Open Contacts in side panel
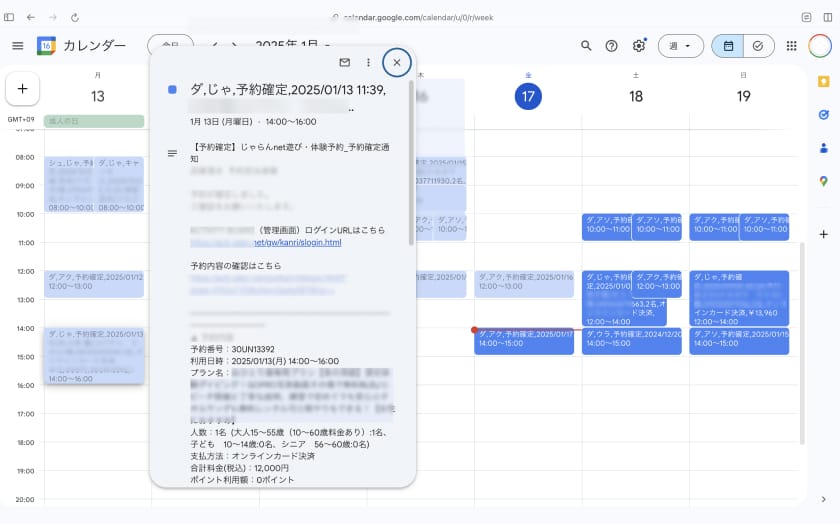840x524 pixels. tap(823, 148)
